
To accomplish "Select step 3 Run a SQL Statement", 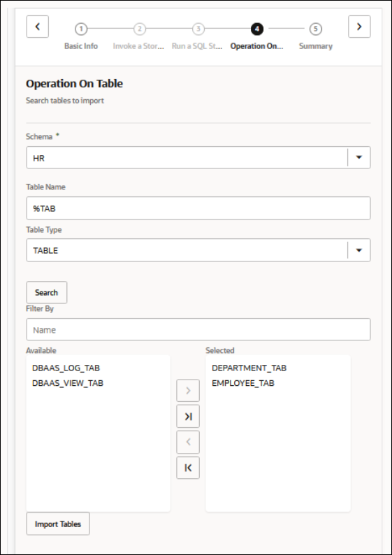I will click(x=198, y=29).
